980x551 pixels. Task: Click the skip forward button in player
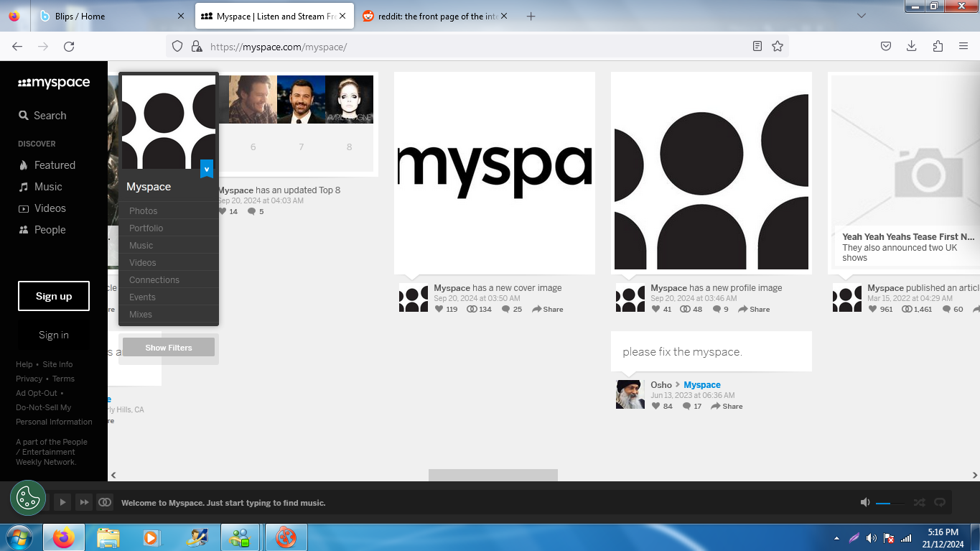click(x=84, y=502)
